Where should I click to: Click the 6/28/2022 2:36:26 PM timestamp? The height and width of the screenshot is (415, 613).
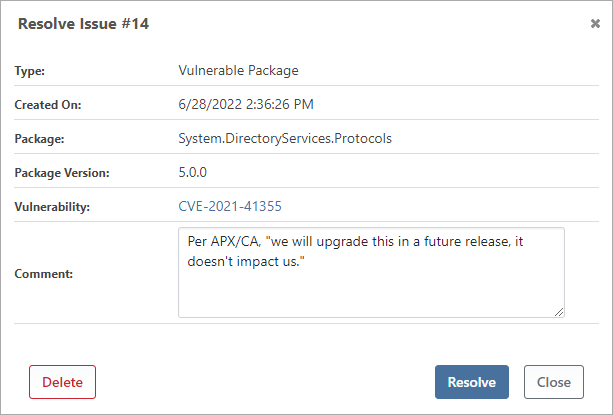(248, 104)
